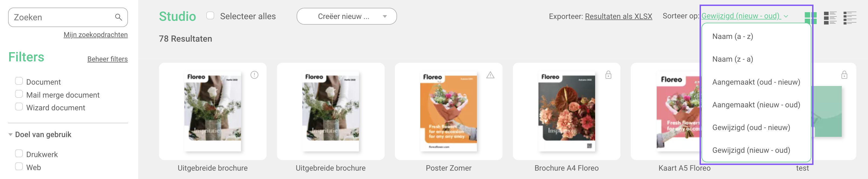Close the Gewijzigd (nieuw - oud) sort dropdown

tap(744, 16)
